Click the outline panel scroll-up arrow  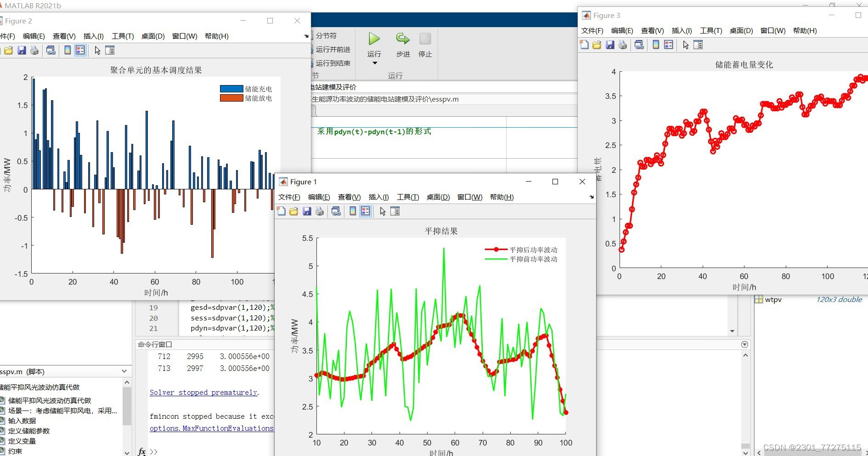click(127, 382)
